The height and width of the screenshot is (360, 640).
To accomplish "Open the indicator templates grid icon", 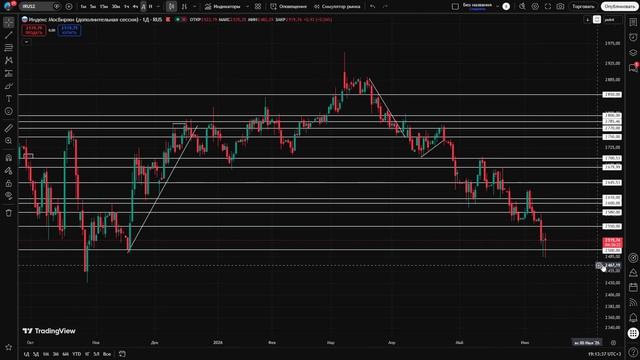I will coord(258,7).
